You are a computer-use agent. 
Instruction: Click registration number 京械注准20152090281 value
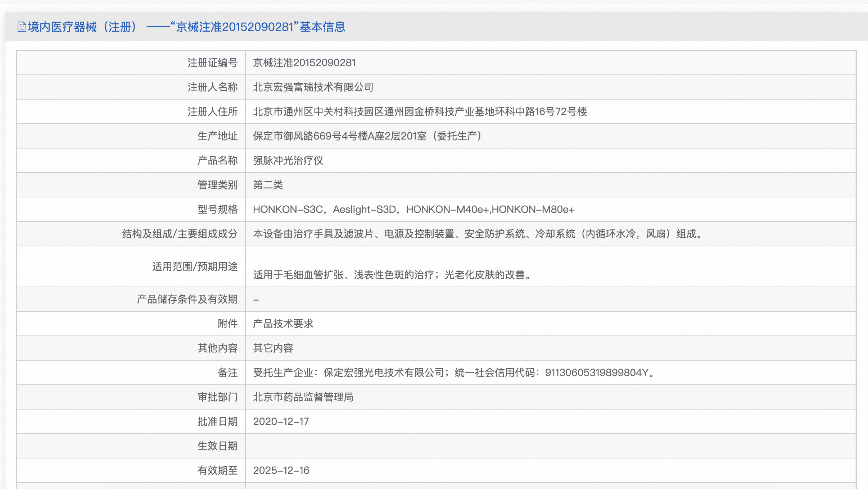pyautogui.click(x=304, y=63)
